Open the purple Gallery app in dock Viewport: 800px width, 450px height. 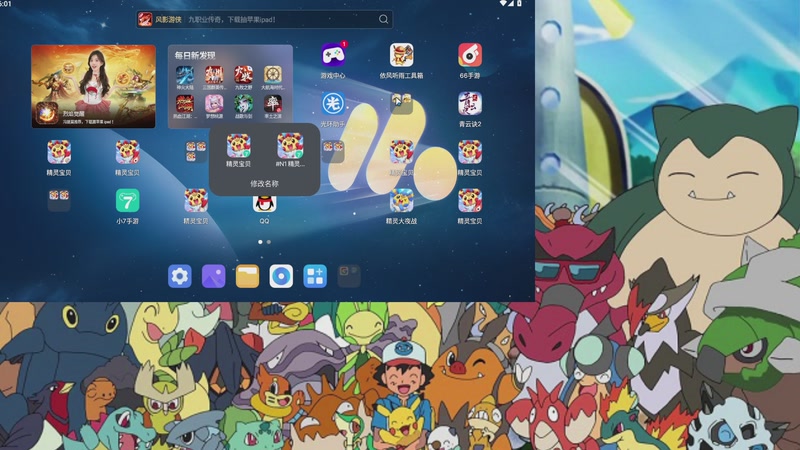(x=214, y=276)
